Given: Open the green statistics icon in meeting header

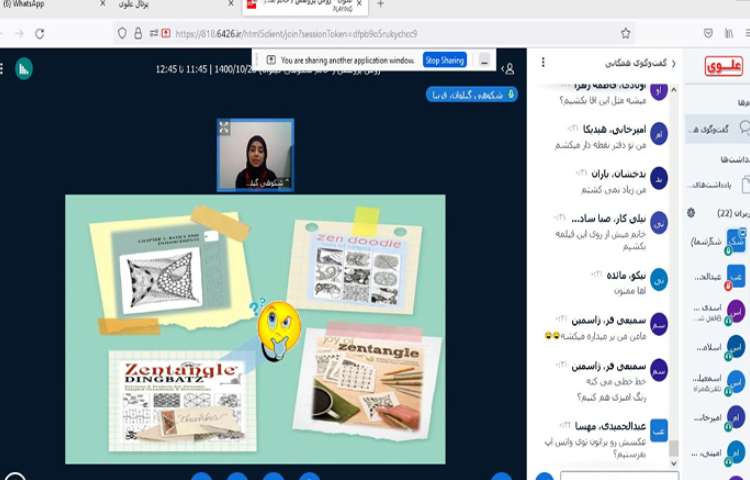Looking at the screenshot, I should [x=23, y=69].
